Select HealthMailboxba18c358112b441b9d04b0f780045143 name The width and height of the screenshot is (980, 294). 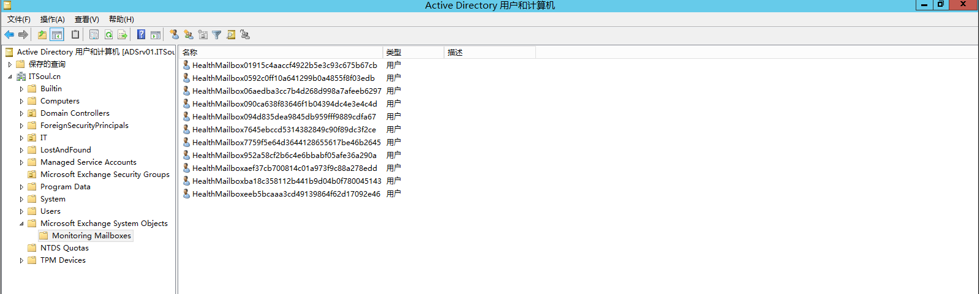coord(287,181)
